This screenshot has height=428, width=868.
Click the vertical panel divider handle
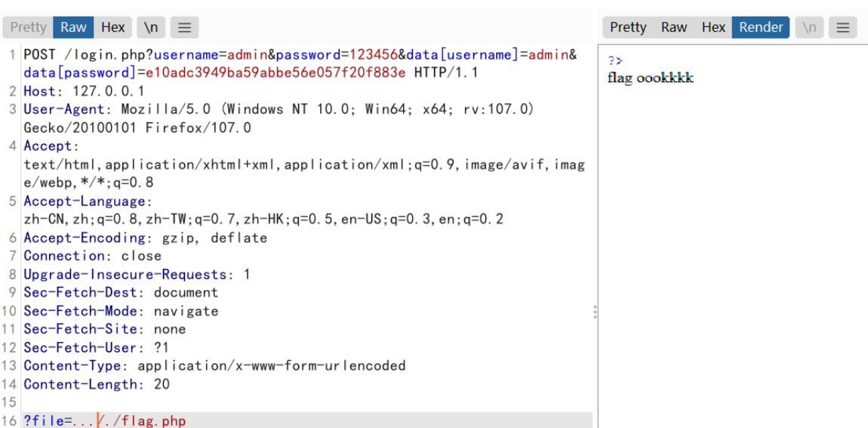(595, 312)
